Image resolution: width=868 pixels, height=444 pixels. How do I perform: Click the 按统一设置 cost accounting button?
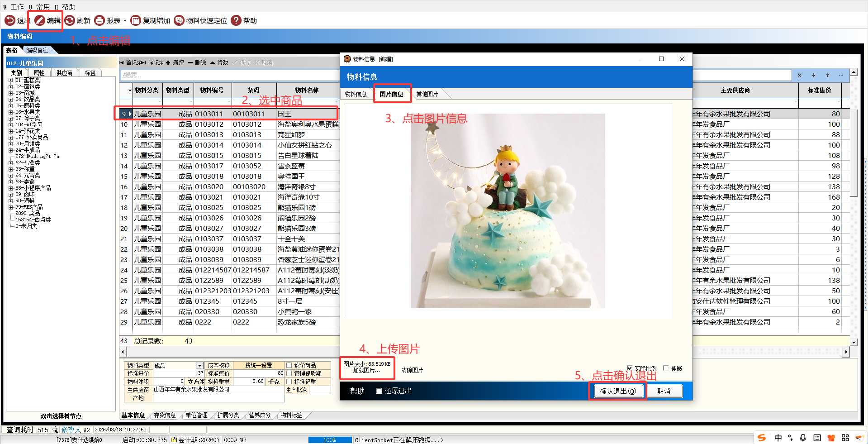258,365
